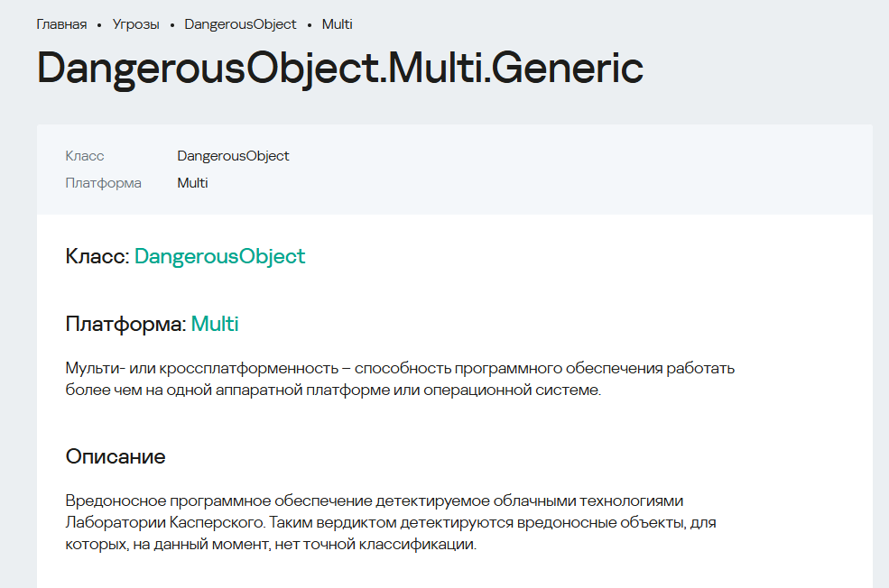Select DangerousObject value in the summary box
Viewport: 889px width, 588px height.
pos(233,156)
